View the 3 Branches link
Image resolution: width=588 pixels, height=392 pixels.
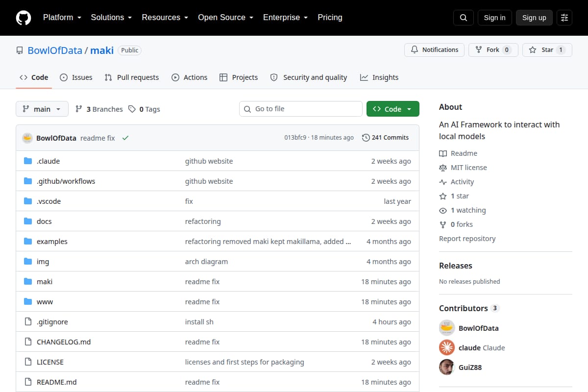[99, 109]
